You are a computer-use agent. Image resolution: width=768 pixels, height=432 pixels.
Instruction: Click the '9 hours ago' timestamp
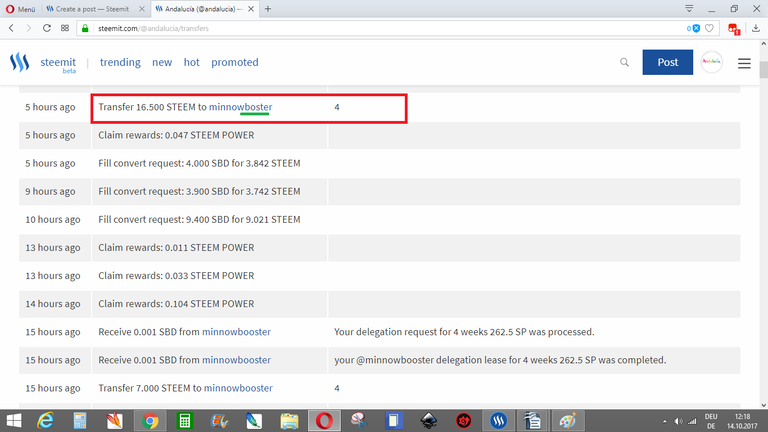(50, 191)
